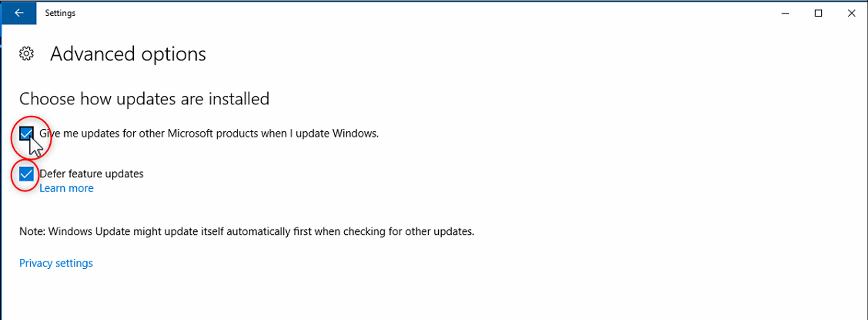Screen dimensions: 868x320
Task: Uncheck the Defer feature updates checkbox
Action: [26, 174]
